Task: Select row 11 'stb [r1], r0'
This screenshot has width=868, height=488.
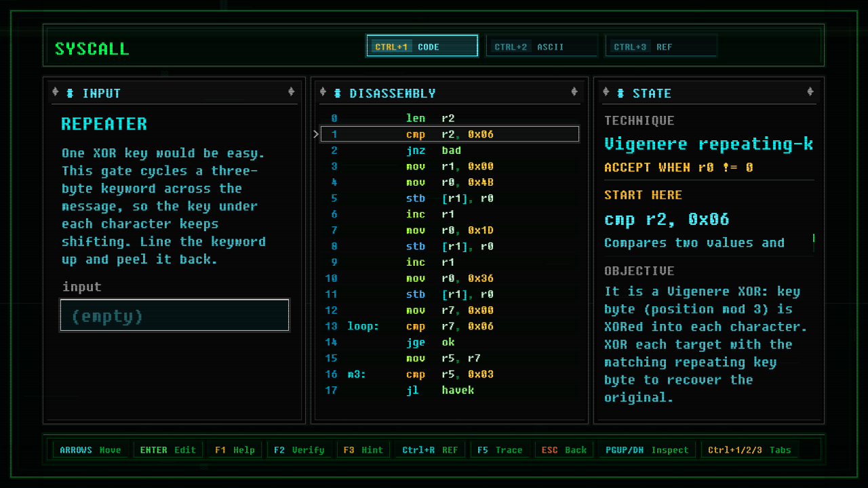Action: click(450, 294)
